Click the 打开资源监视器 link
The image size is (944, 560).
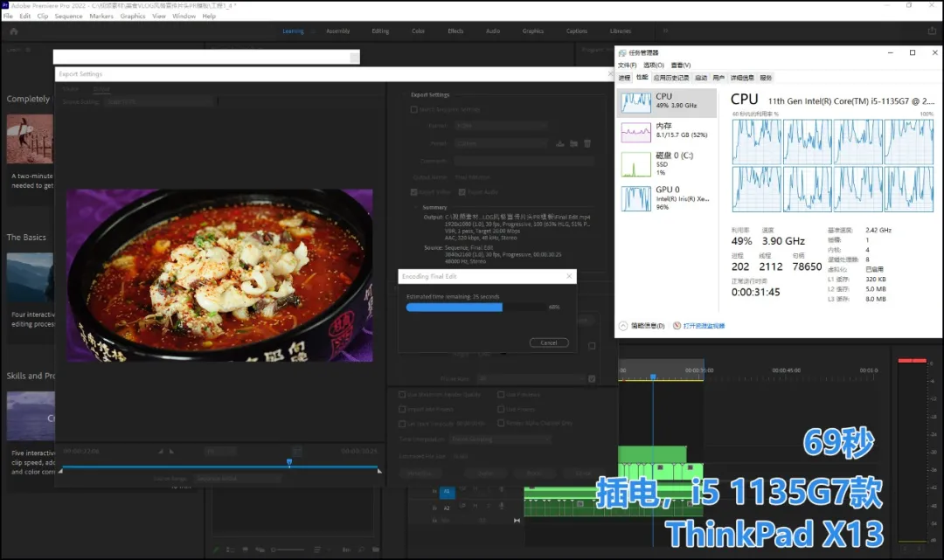pyautogui.click(x=704, y=326)
